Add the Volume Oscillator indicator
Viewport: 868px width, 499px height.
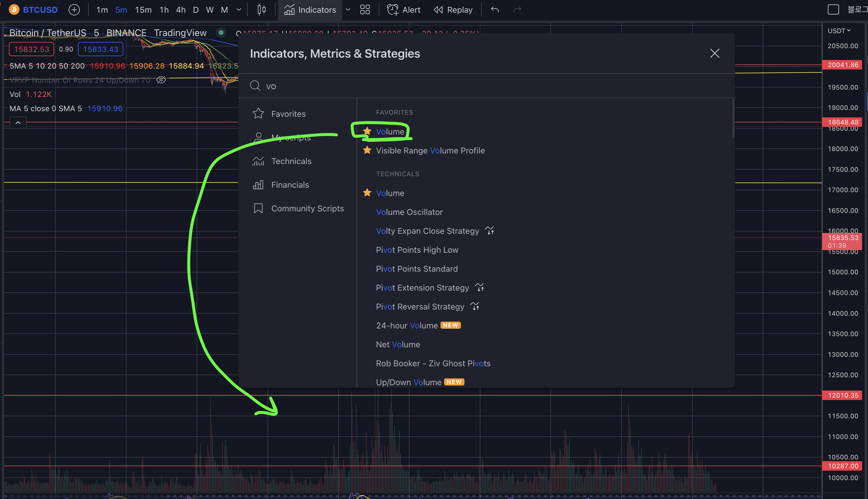(409, 212)
